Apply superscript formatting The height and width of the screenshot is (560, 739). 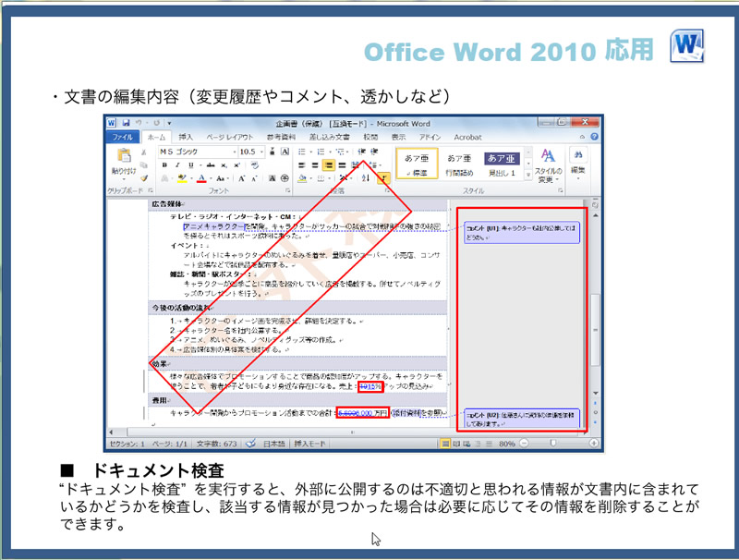click(236, 165)
